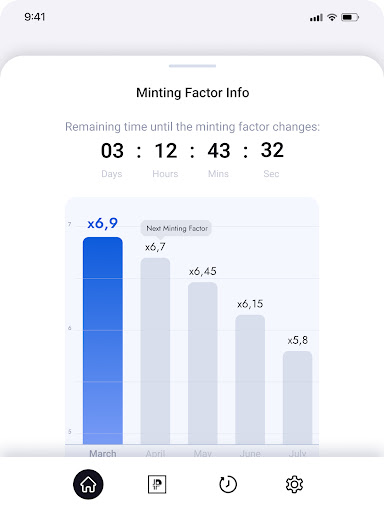Select the June x6,15 bar
384x512 pixels.
(250, 379)
